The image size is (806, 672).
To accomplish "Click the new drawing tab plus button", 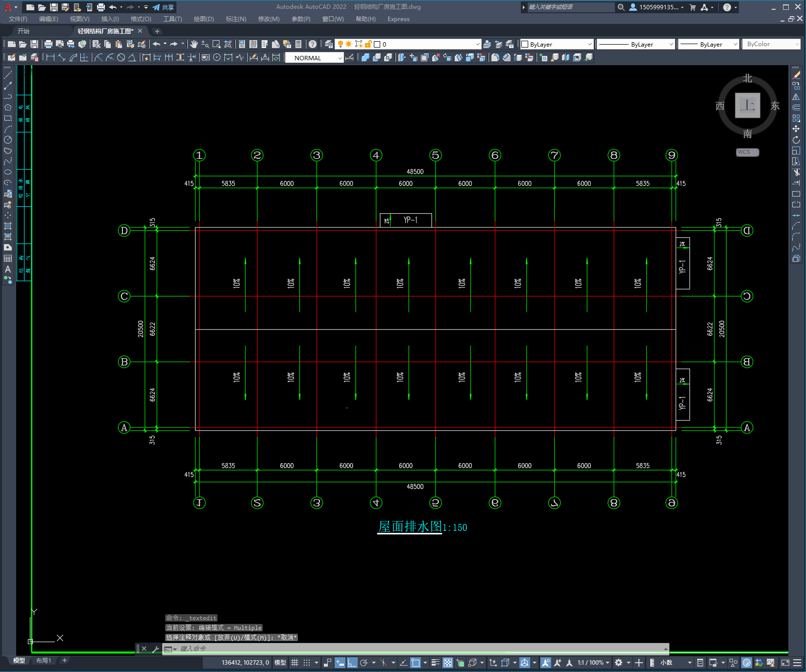I will point(157,31).
